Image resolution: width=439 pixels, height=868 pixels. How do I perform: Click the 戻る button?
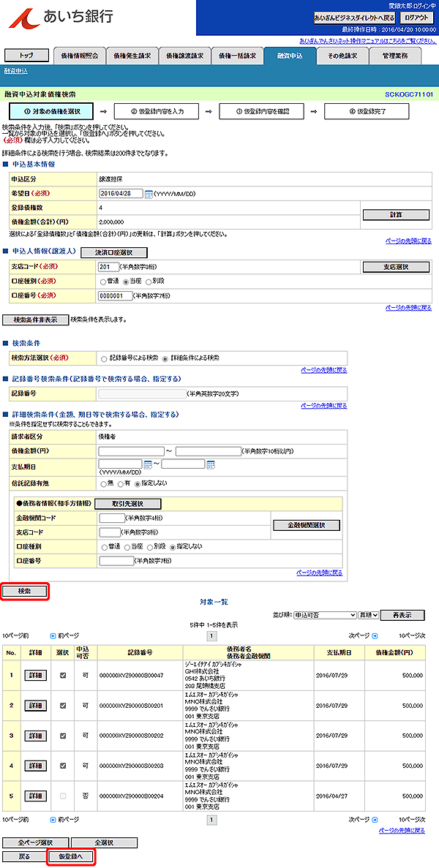[24, 856]
